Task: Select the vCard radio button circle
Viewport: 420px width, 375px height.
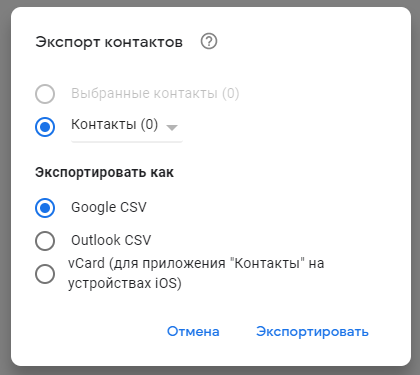Action: 45,274
